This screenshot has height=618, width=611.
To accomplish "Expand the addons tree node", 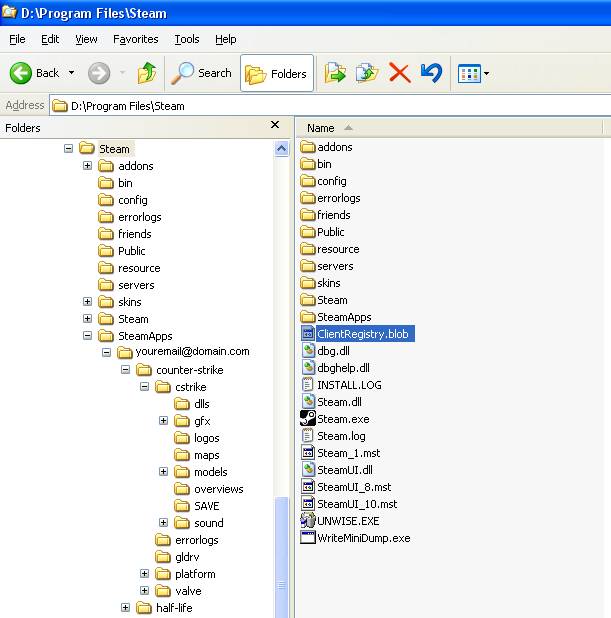I will click(88, 166).
